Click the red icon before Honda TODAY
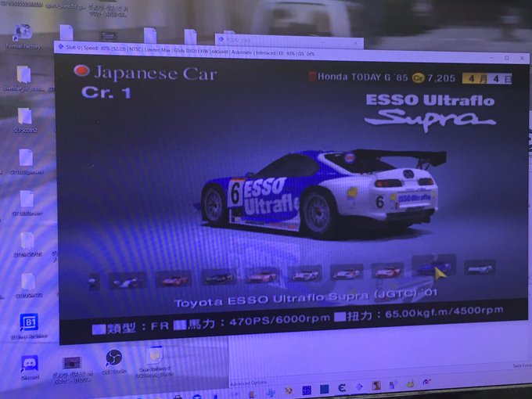This screenshot has height=399, width=532. [312, 77]
